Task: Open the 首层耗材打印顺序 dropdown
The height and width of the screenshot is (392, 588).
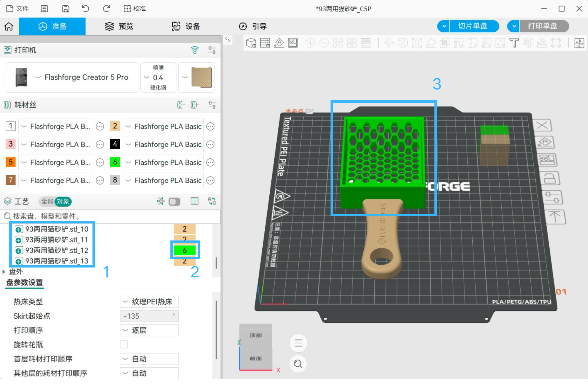Action: (149, 359)
